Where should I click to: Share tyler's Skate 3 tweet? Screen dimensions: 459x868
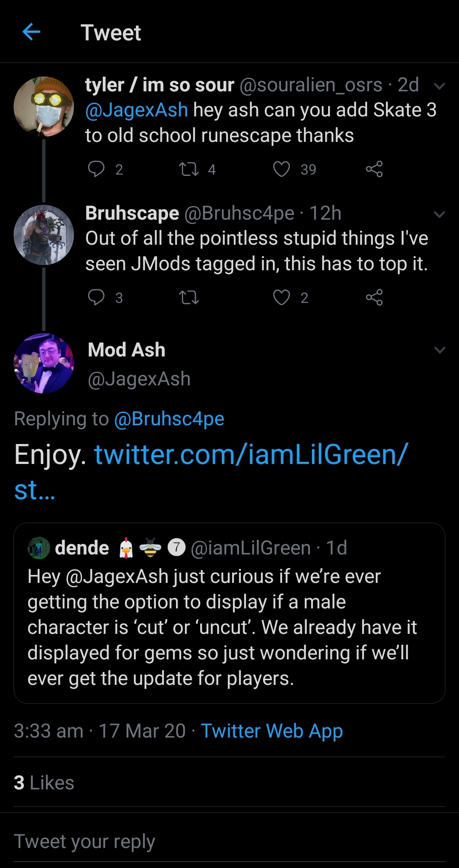pos(374,169)
